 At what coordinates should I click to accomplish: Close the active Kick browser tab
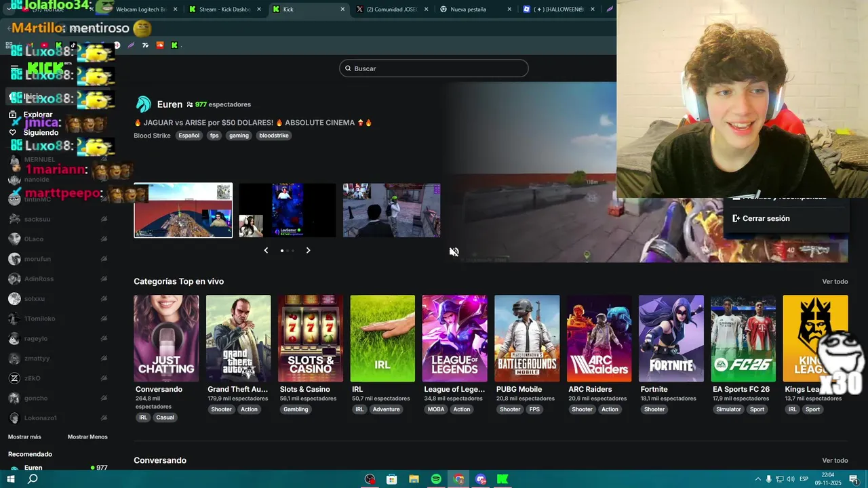(342, 9)
